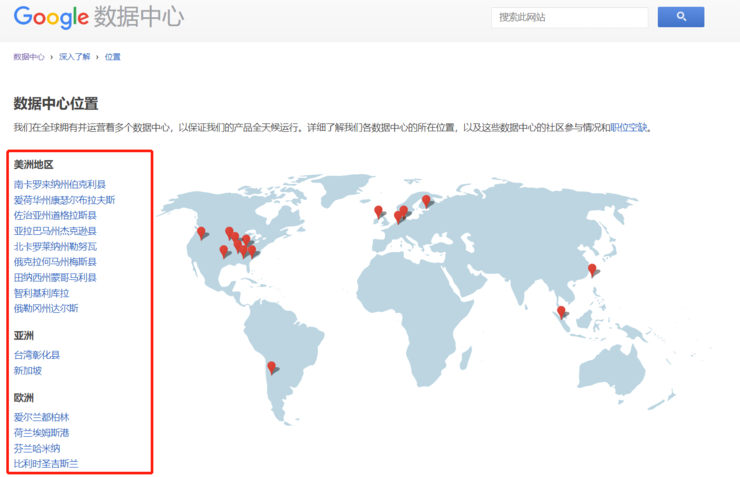Select the Taiwan map pin
Image resolution: width=740 pixels, height=477 pixels.
592,270
